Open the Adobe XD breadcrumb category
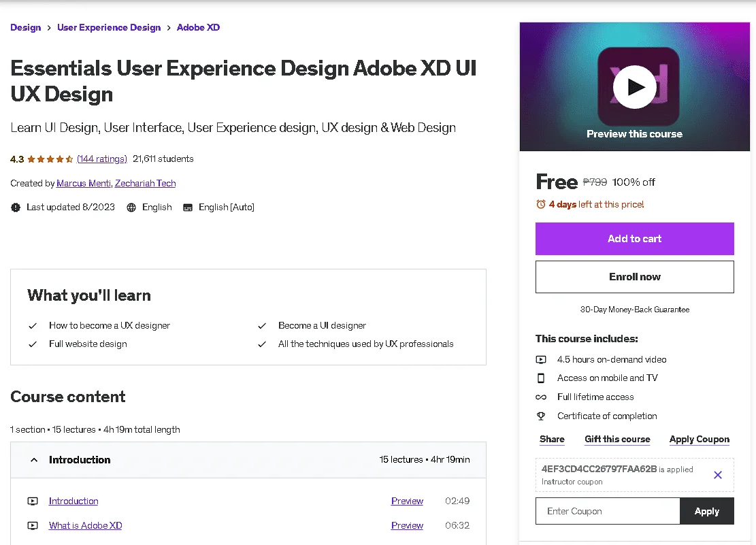 click(x=198, y=27)
